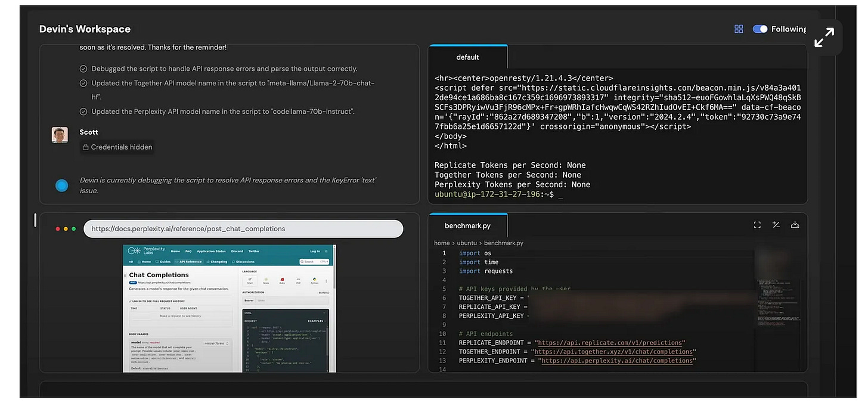Open the api.together.xyz endpoint URL in the code
The height and width of the screenshot is (406, 868).
click(614, 352)
